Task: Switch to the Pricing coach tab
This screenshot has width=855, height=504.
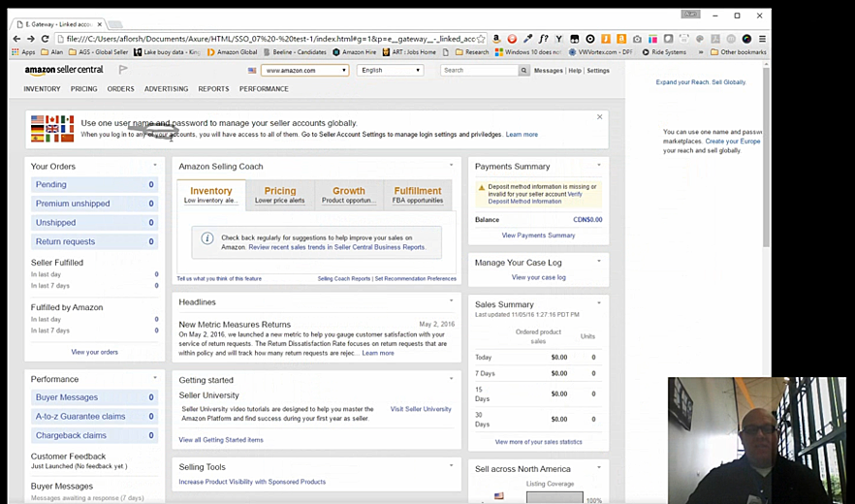Action: coord(280,195)
